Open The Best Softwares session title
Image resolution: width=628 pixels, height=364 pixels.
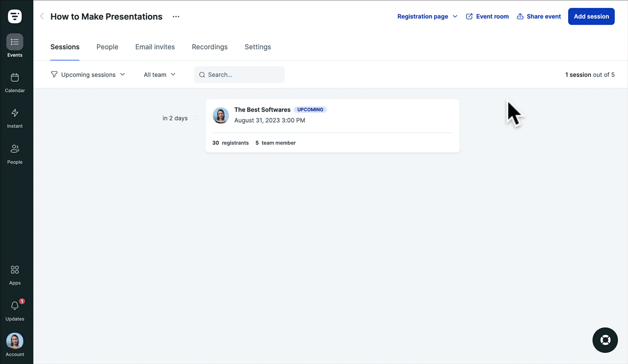[x=262, y=110]
